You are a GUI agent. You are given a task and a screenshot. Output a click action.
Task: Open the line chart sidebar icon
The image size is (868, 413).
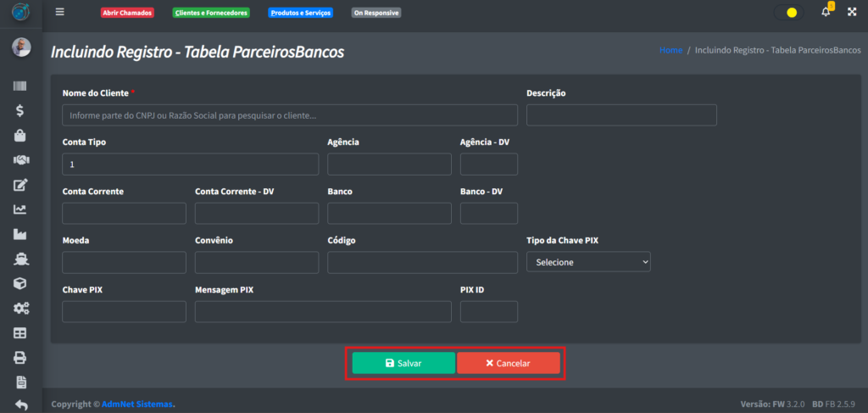[x=20, y=209]
